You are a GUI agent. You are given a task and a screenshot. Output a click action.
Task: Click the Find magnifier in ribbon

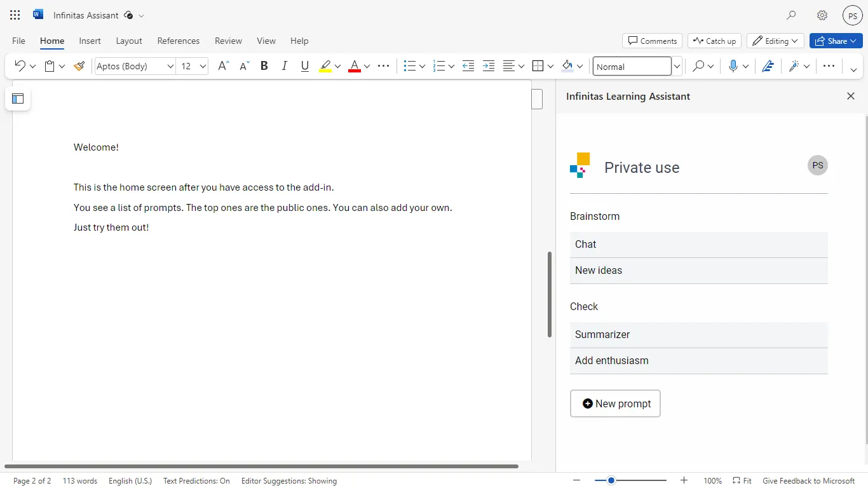699,66
